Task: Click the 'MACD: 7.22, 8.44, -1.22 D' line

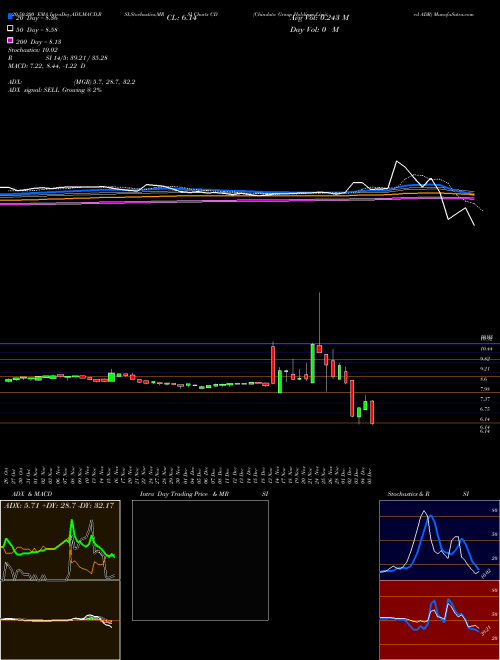Action: 47,66
